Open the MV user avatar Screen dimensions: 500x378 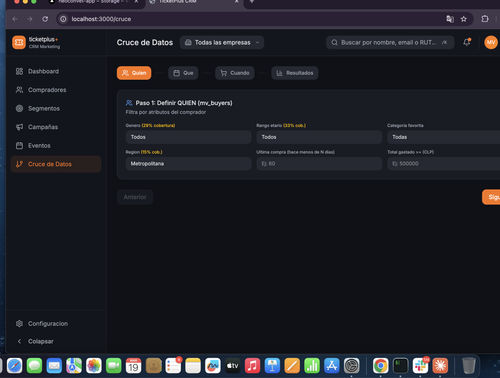click(491, 42)
